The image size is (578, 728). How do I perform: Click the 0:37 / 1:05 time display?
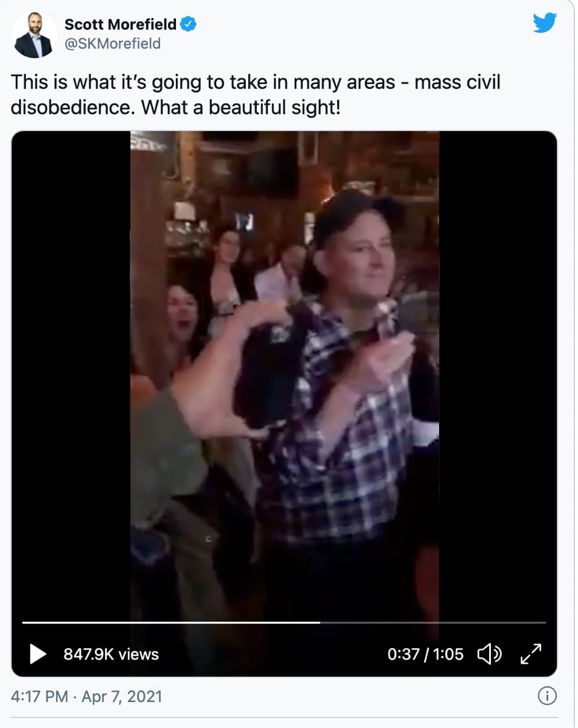click(425, 654)
